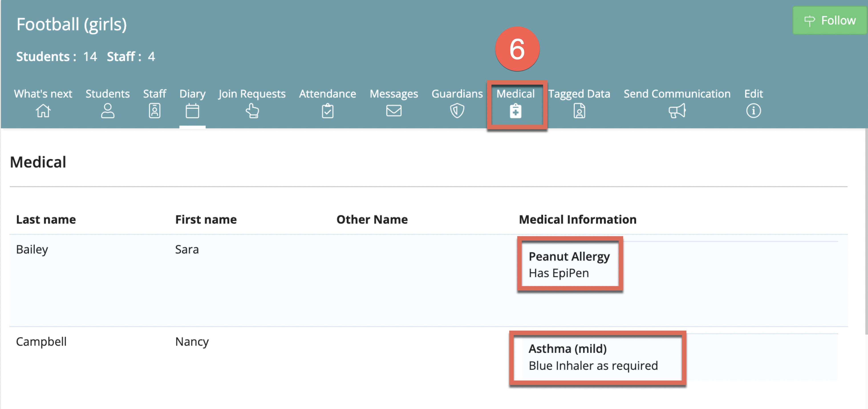This screenshot has height=409, width=868.
Task: View Join Requests via the hand icon
Action: pos(252,110)
